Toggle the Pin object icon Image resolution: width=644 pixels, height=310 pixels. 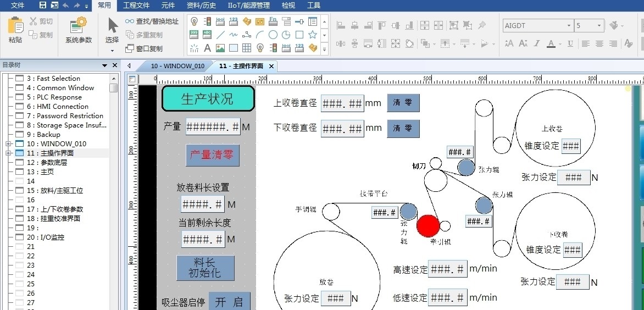coord(481,25)
